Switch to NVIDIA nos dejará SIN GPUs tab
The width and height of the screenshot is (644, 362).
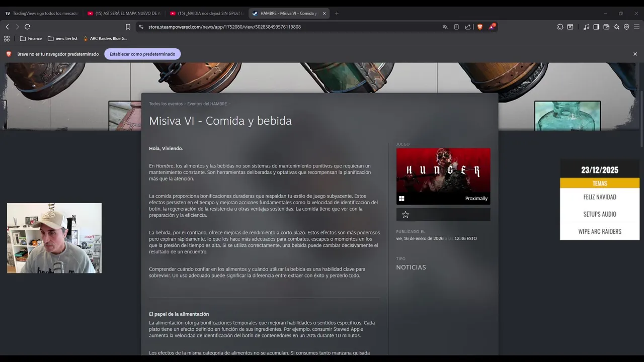207,14
